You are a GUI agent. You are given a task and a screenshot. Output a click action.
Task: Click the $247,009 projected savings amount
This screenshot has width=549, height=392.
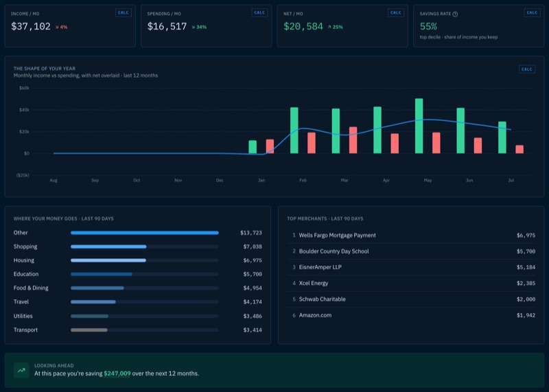[117, 373]
